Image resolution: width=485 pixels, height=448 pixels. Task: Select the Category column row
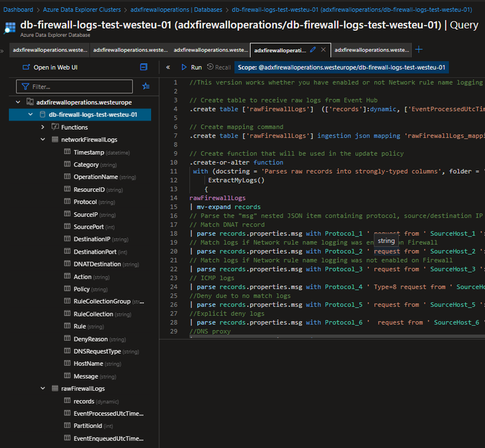91,164
